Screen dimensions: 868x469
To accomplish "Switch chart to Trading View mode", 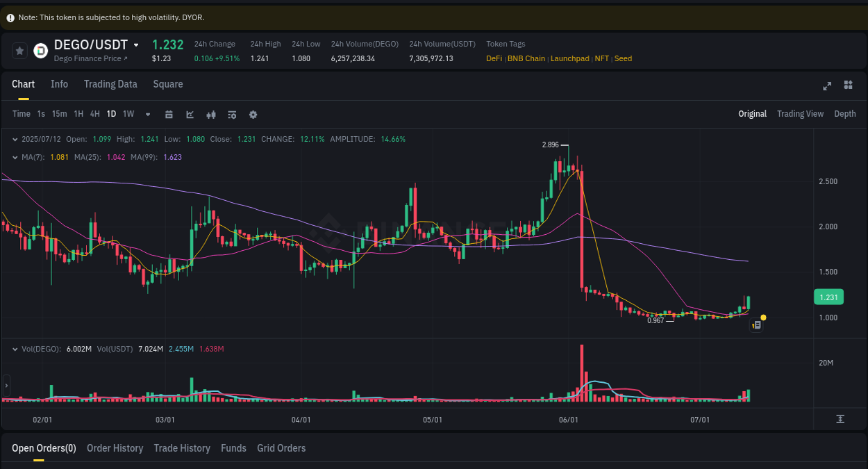I will [800, 113].
